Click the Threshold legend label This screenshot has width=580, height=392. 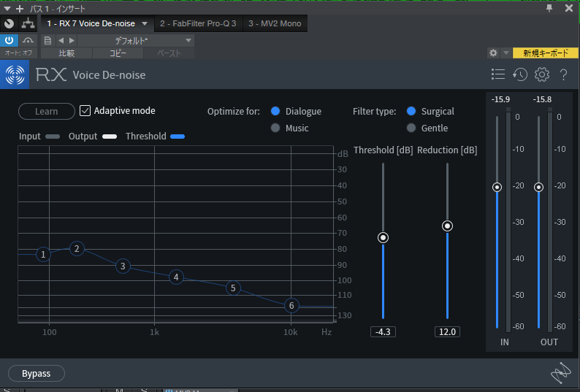[x=146, y=137]
